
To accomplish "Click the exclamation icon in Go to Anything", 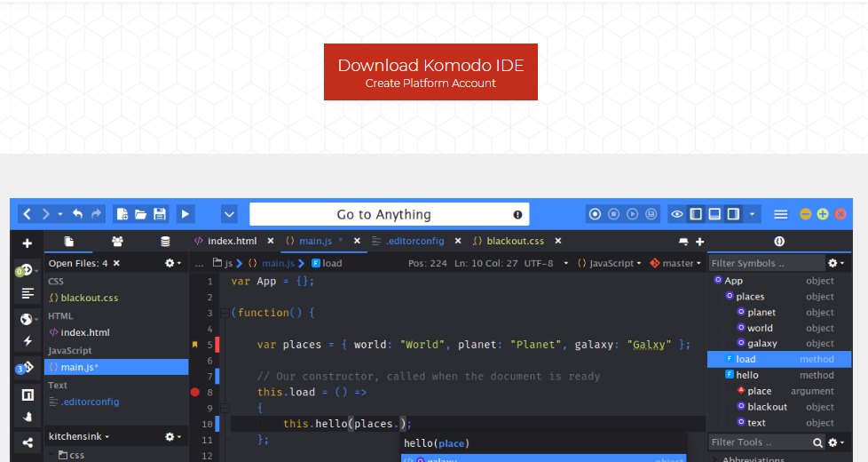I will pyautogui.click(x=517, y=214).
